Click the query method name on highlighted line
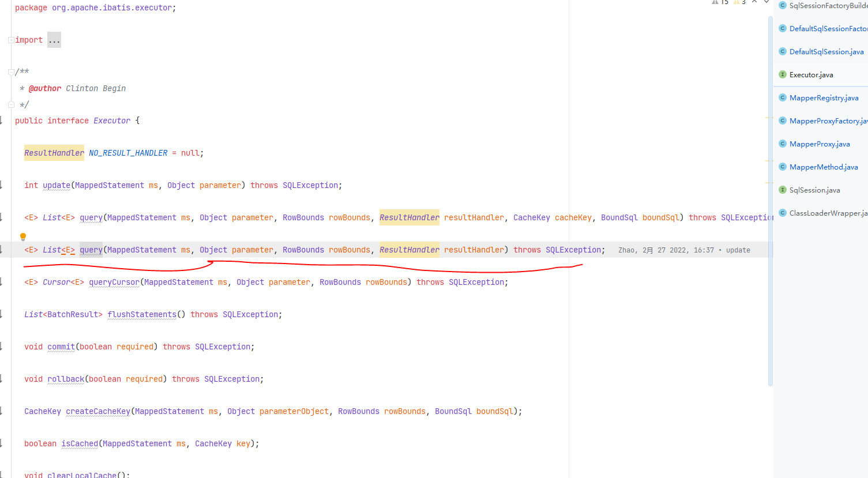 pos(91,250)
